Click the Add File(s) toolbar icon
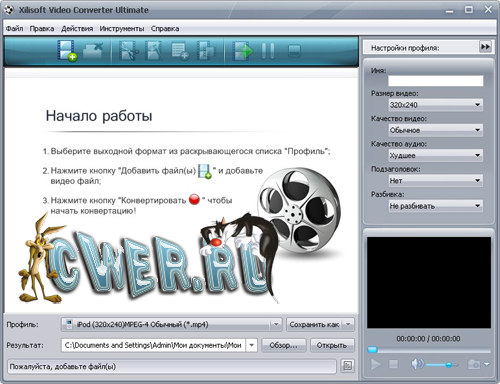The image size is (500, 384). pyautogui.click(x=67, y=51)
